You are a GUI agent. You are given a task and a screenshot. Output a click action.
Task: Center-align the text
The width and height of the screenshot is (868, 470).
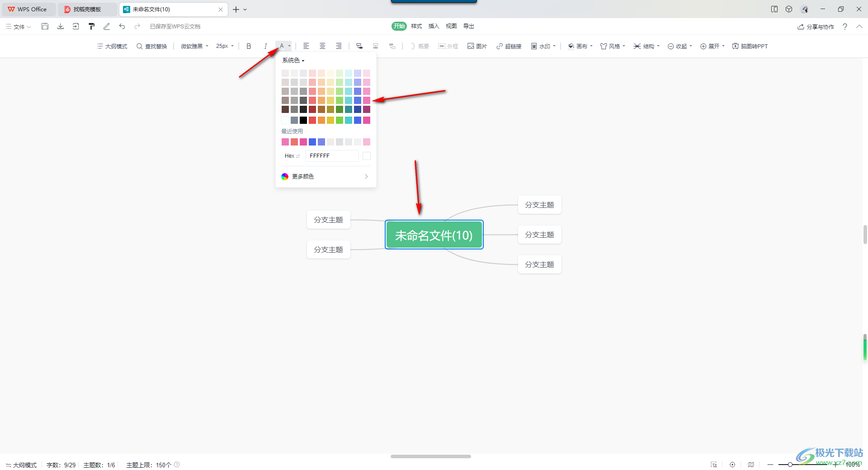pos(322,46)
